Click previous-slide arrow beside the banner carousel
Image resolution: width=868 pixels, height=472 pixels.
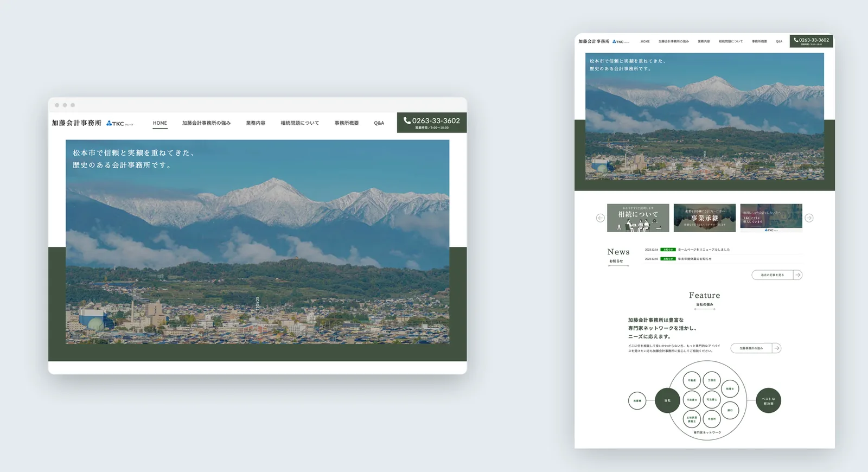pyautogui.click(x=600, y=218)
